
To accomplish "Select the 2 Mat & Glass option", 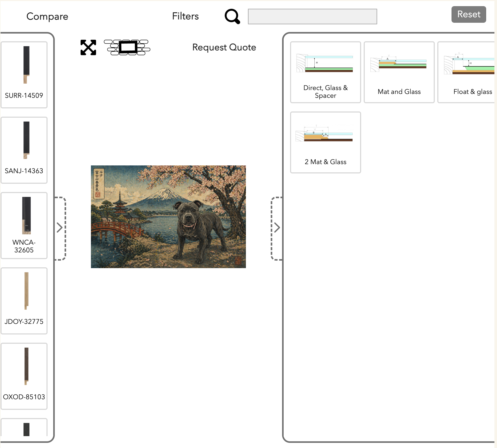I will pos(325,142).
